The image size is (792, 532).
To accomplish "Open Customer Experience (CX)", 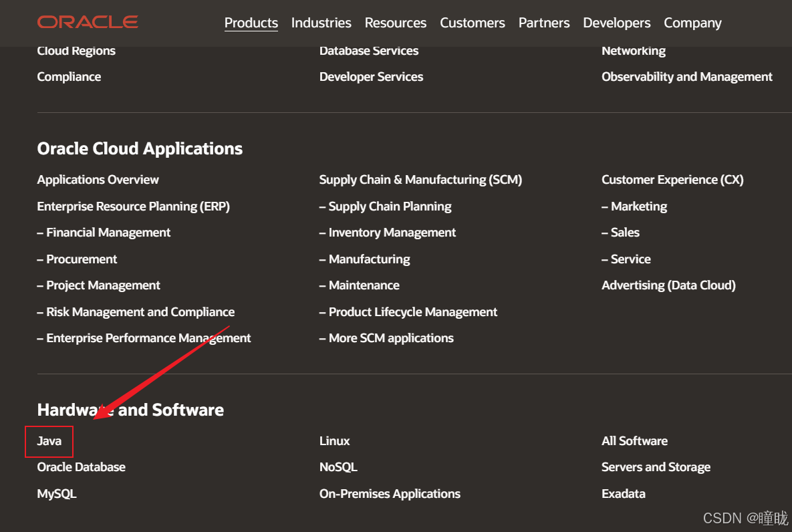I will (672, 180).
